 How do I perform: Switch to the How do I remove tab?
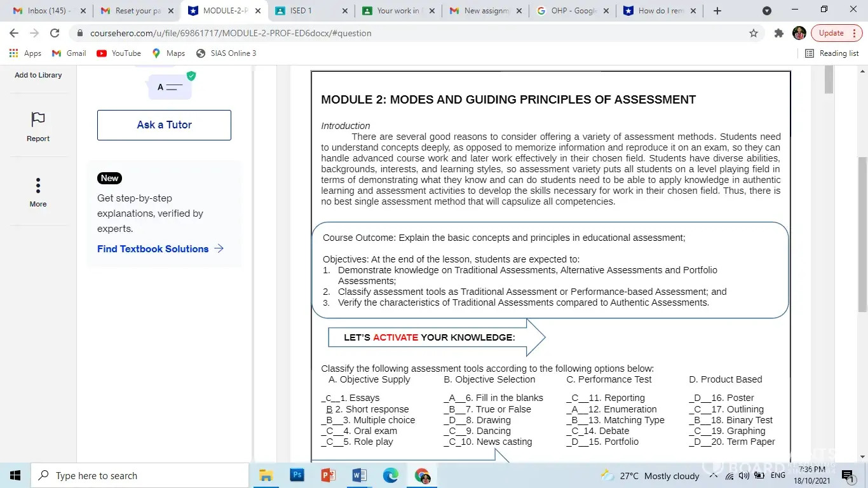[x=660, y=11]
